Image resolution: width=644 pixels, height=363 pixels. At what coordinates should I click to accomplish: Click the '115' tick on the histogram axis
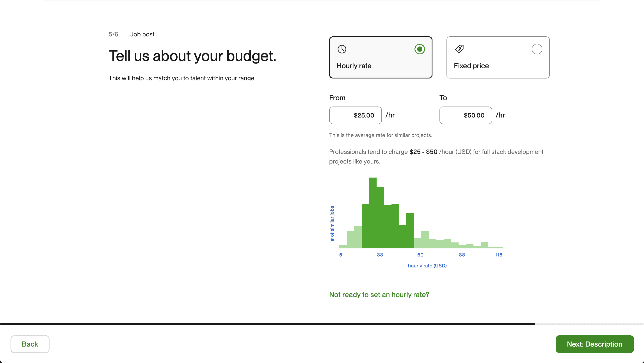point(499,255)
